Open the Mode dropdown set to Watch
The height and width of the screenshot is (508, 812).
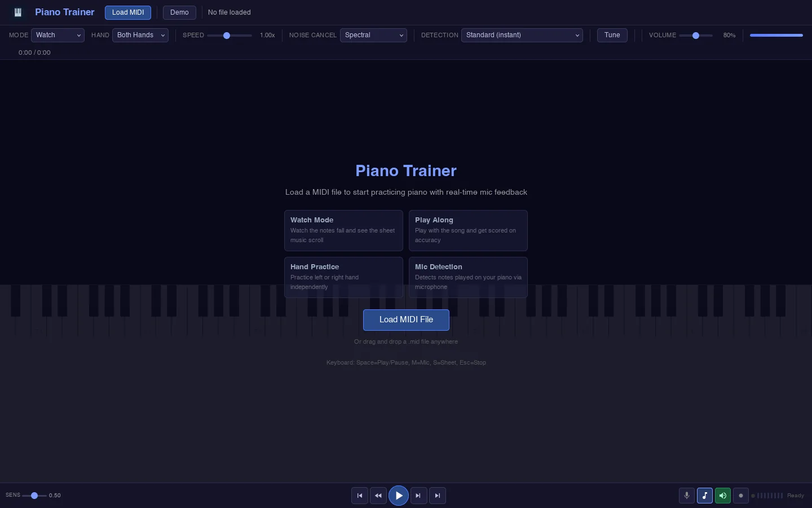58,35
